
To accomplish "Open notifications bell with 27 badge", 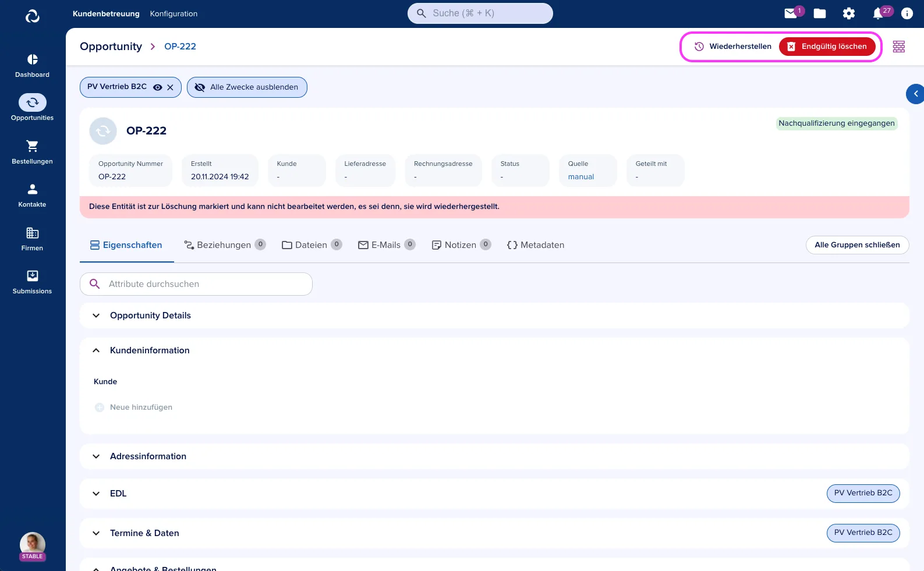I will pos(878,13).
